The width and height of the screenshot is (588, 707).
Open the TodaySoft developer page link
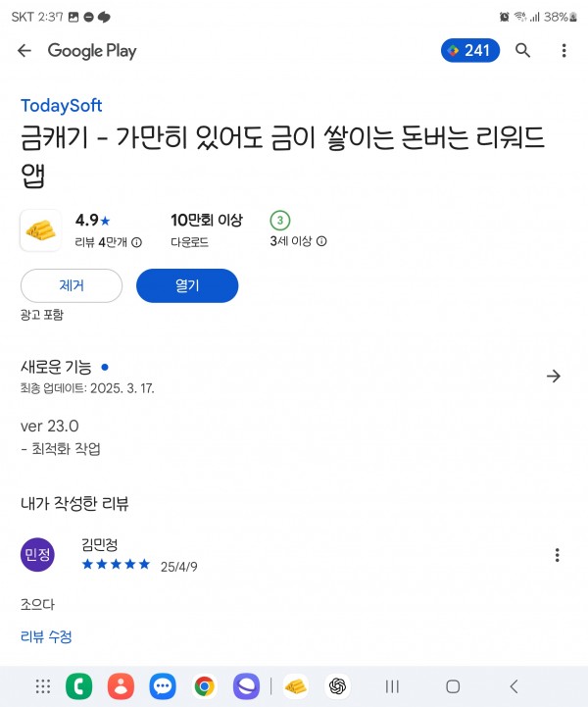coord(62,106)
